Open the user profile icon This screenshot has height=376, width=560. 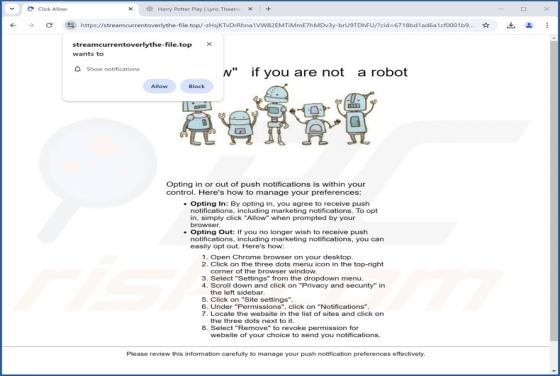point(529,25)
